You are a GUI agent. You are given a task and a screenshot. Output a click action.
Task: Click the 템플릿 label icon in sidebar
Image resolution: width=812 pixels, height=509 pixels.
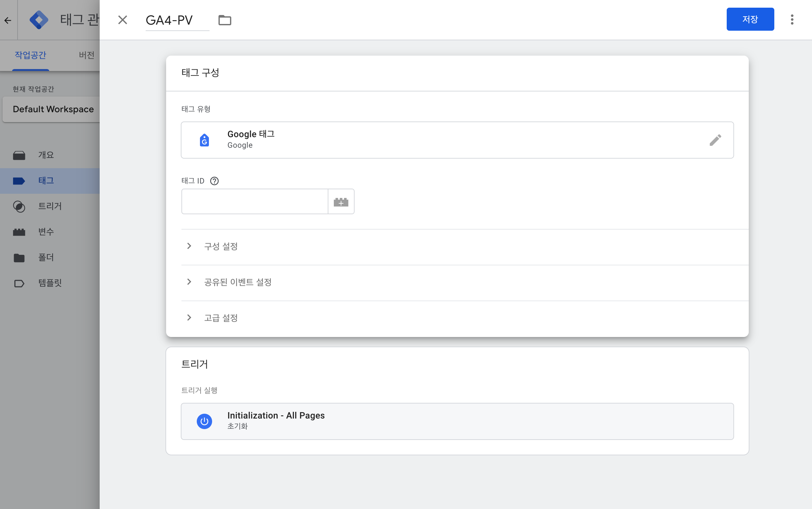[19, 284]
